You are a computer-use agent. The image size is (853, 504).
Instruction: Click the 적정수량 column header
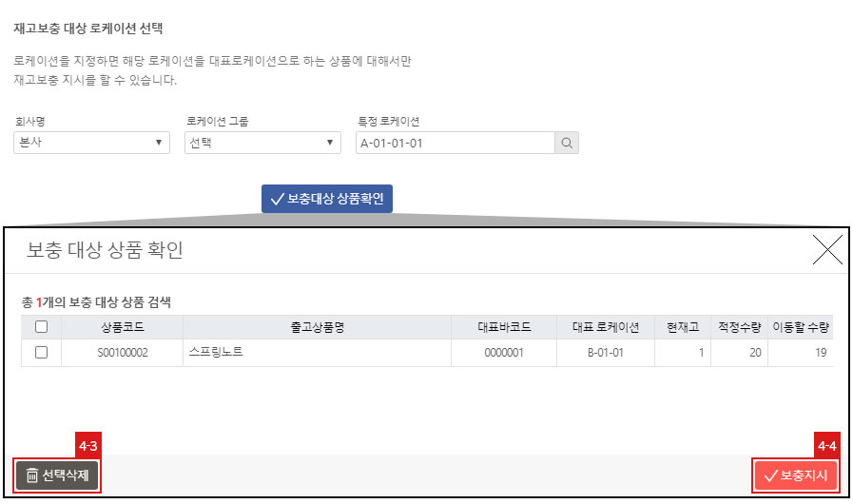(x=740, y=327)
